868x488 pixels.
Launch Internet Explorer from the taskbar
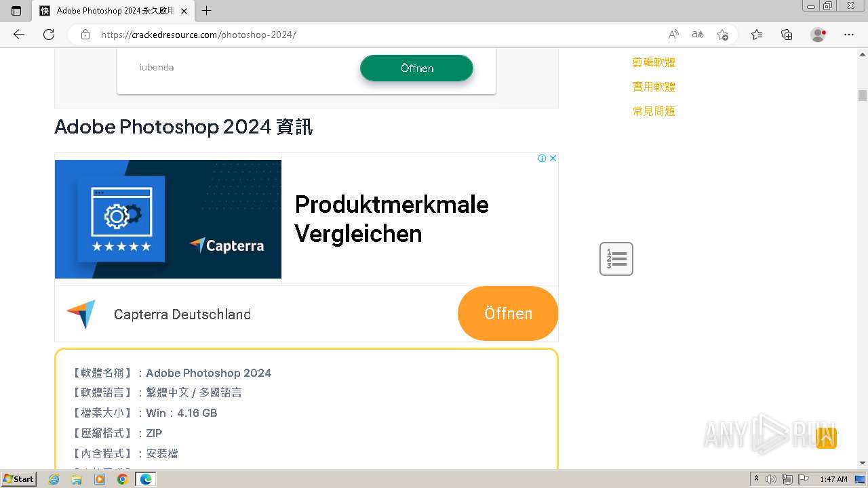click(x=54, y=479)
